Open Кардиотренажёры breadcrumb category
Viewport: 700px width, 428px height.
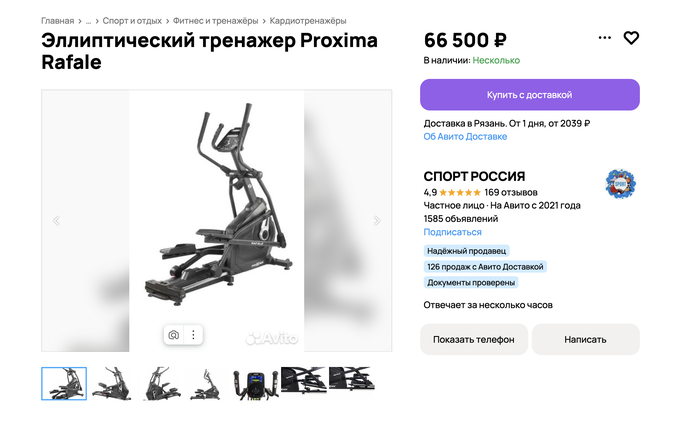[308, 21]
